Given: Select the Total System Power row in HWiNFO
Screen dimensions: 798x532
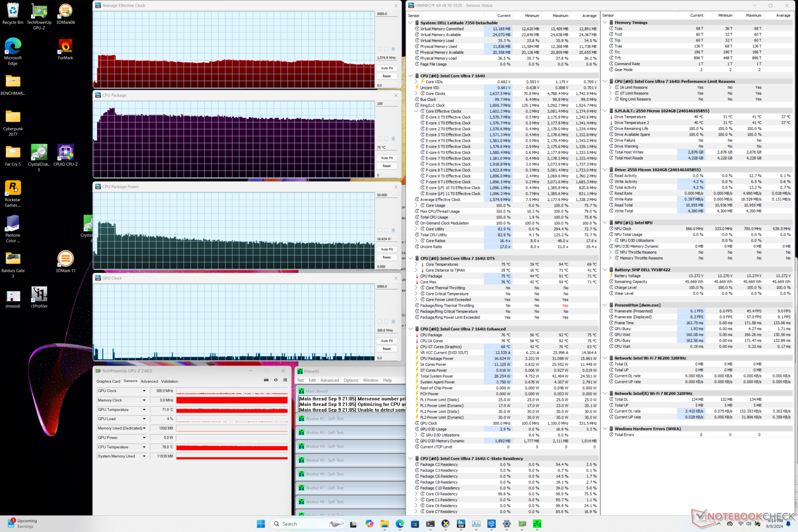Looking at the screenshot, I should click(506, 376).
